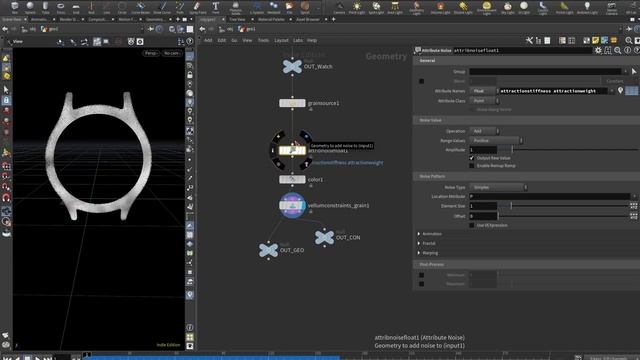Open the Add menu in network editor
640x360 pixels.
coord(208,40)
